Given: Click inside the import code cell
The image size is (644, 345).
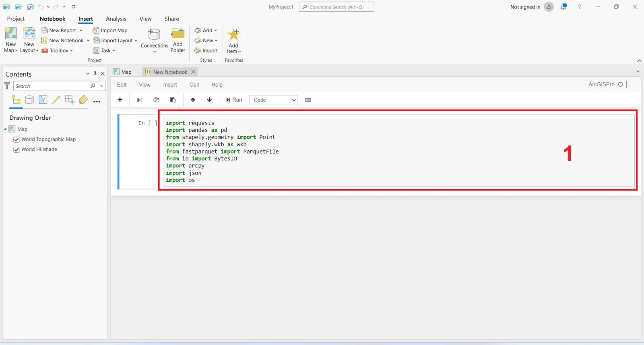Looking at the screenshot, I should [x=398, y=152].
